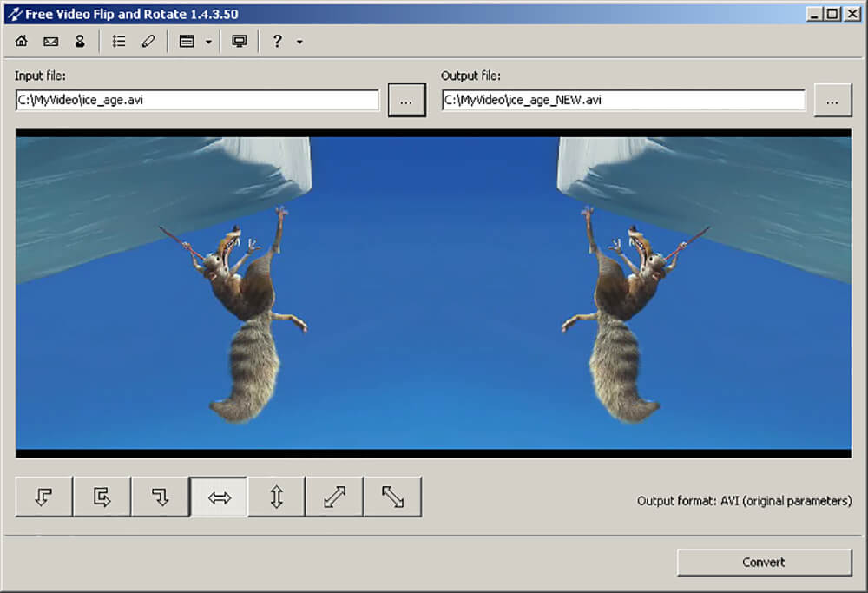Toggle the horizontal flip double-arrow button
This screenshot has width=868, height=593.
click(x=219, y=497)
